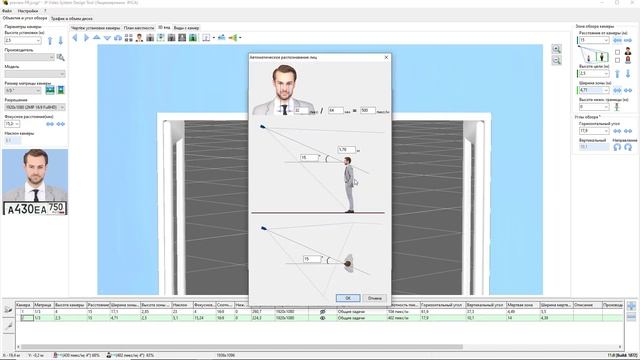The height and width of the screenshot is (360, 640).
Task: Open the resolution dropdown showing 1920x1080
Action: click(35, 107)
